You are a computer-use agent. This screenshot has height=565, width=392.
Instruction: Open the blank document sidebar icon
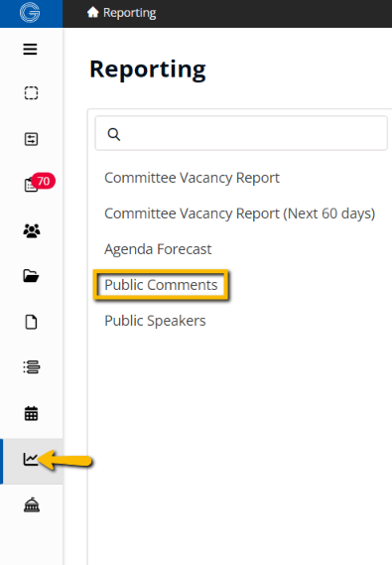point(31,322)
